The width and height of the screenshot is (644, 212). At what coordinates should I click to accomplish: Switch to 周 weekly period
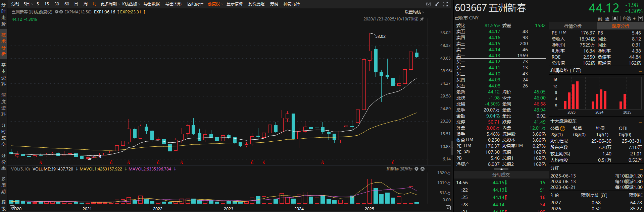click(x=85, y=4)
